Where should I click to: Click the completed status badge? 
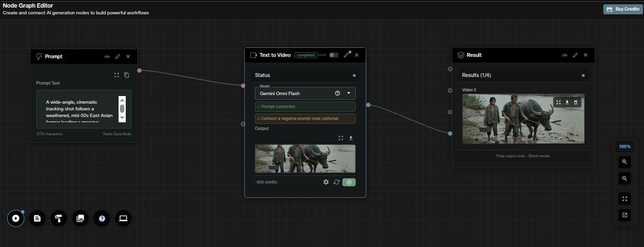click(x=306, y=55)
